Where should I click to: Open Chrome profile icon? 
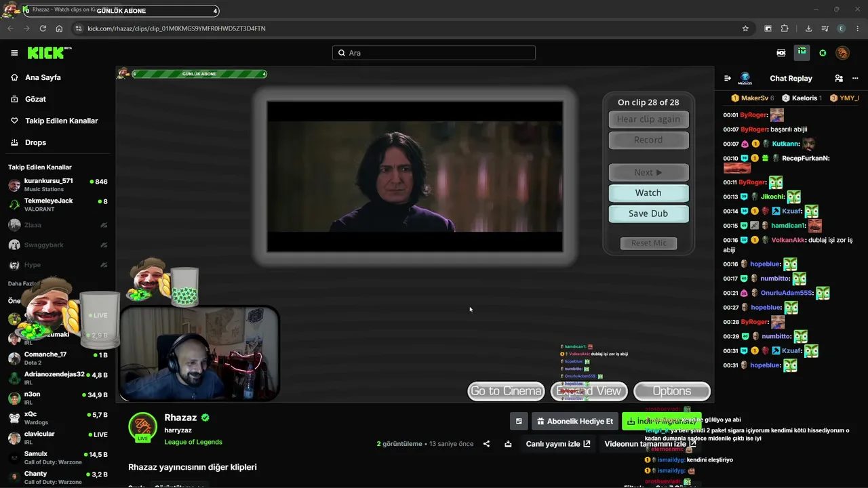coord(842,28)
